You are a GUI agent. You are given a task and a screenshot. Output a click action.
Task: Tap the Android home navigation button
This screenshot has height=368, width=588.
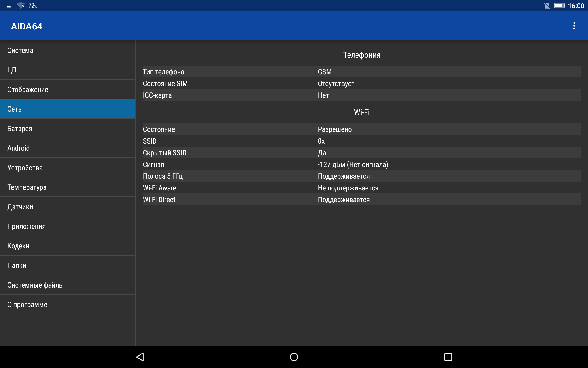[294, 357]
